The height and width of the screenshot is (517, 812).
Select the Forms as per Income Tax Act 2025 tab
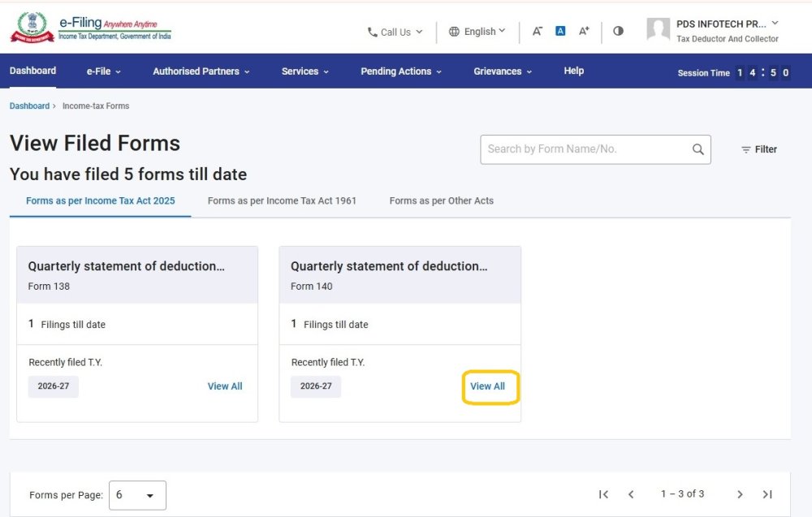(x=101, y=200)
